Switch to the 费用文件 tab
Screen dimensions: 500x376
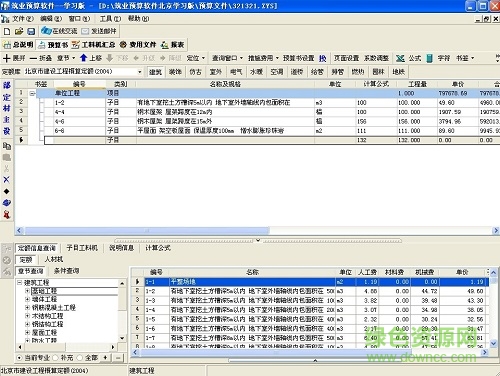click(x=138, y=45)
